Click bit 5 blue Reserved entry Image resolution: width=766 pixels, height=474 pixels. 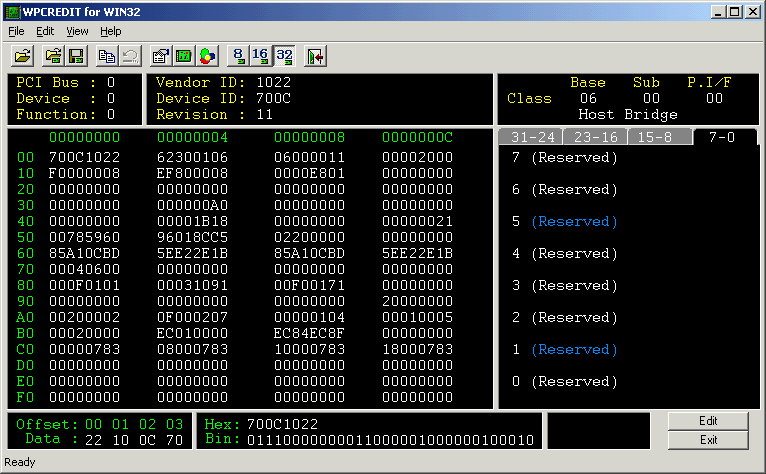(x=574, y=222)
